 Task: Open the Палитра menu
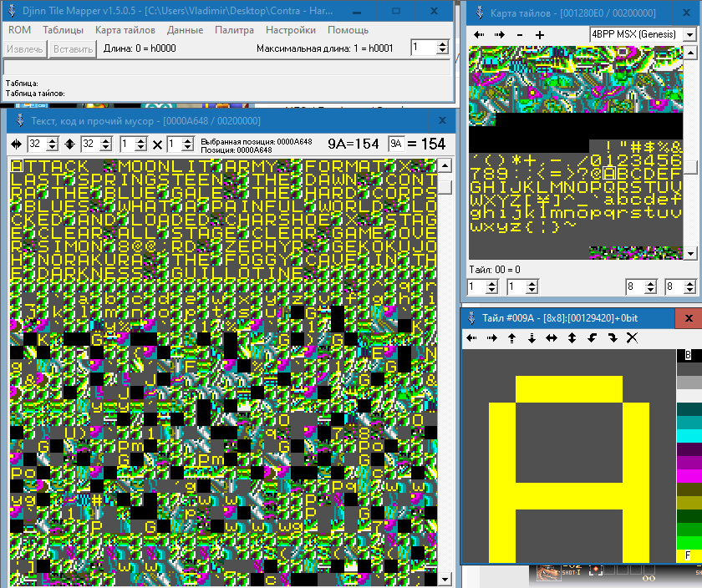(x=234, y=30)
